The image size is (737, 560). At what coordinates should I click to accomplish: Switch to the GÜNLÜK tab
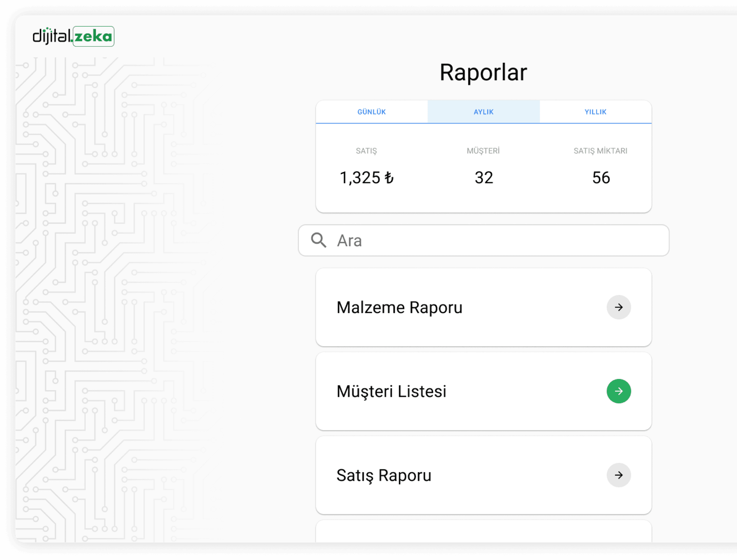(x=371, y=112)
